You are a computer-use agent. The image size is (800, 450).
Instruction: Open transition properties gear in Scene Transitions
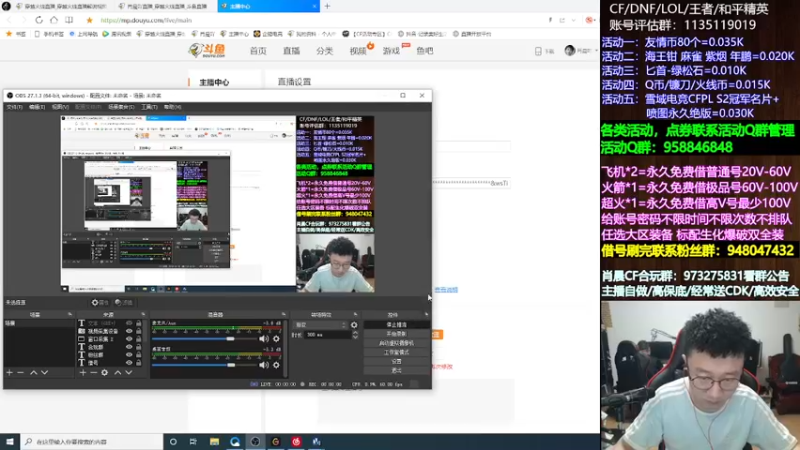tap(354, 324)
